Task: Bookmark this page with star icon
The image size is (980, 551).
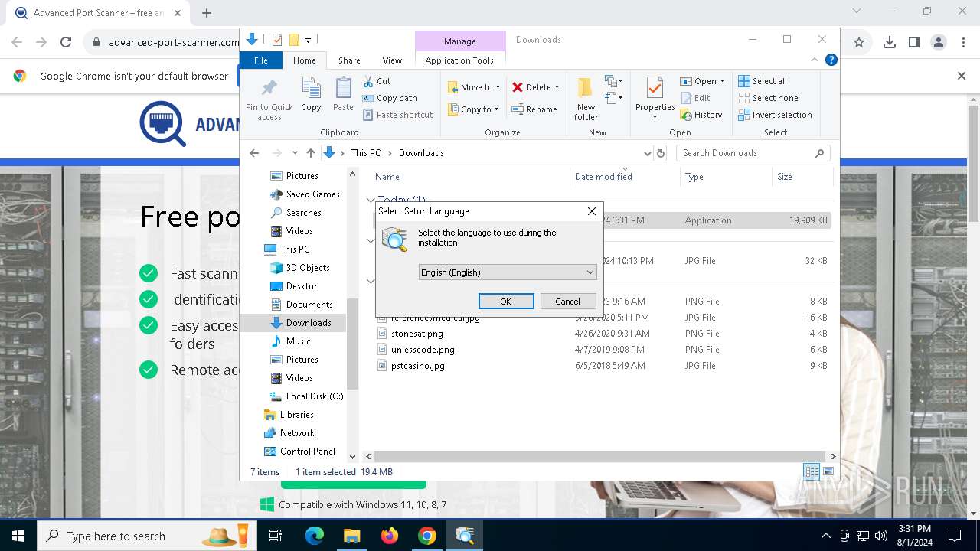Action: pos(859,43)
